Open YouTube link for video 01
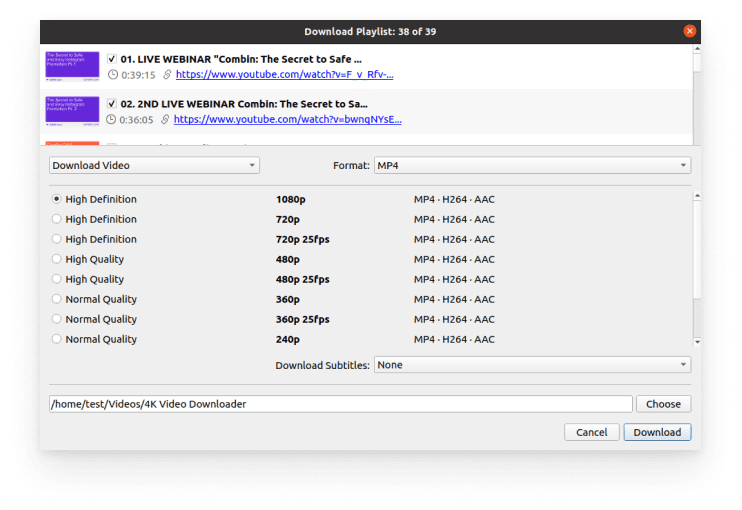 coord(284,75)
